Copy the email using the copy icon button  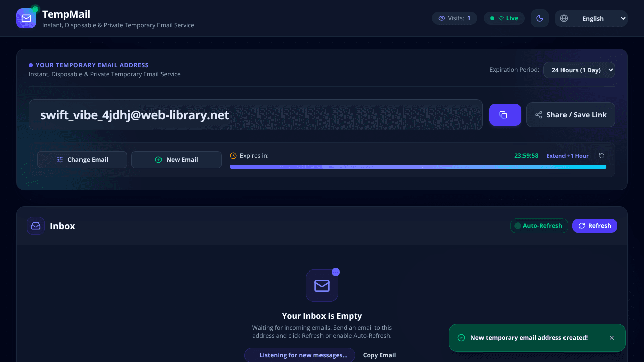point(505,115)
